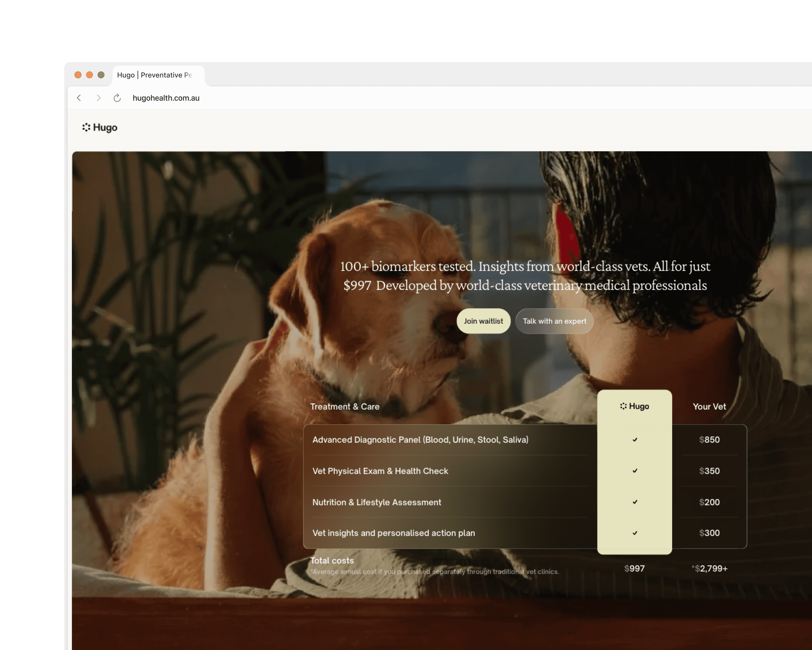Viewport: 812px width, 650px height.
Task: Click checkmark for Vet Physical Exam row
Action: click(635, 471)
